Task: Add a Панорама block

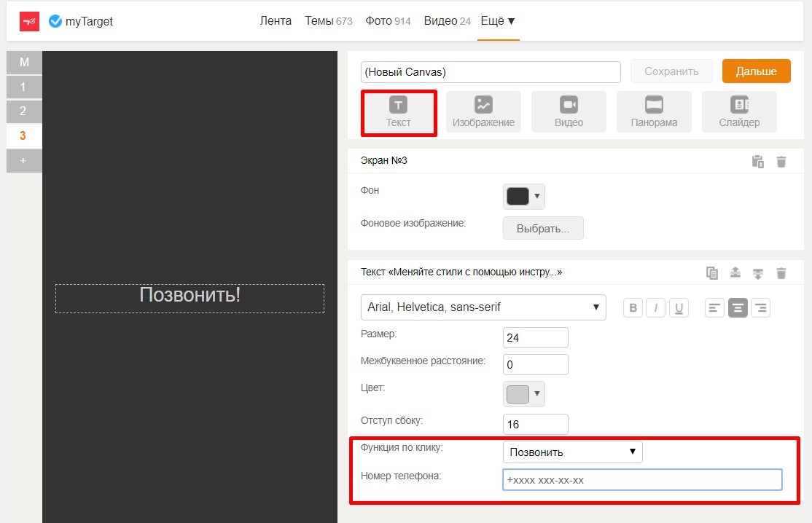Action: [x=654, y=112]
